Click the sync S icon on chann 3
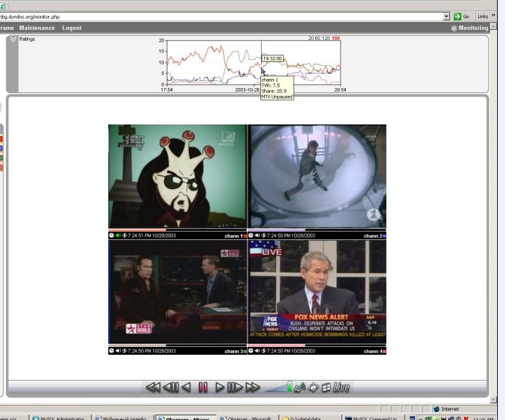The image size is (505, 420). click(x=125, y=351)
